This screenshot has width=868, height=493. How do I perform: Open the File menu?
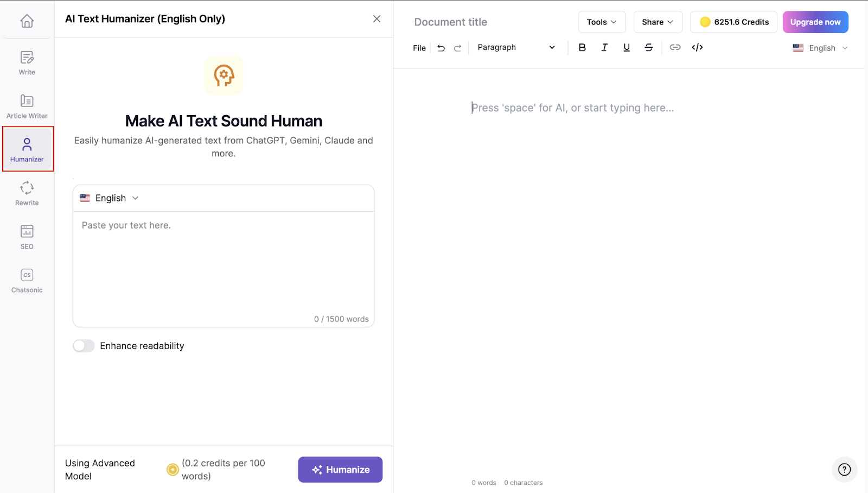419,48
